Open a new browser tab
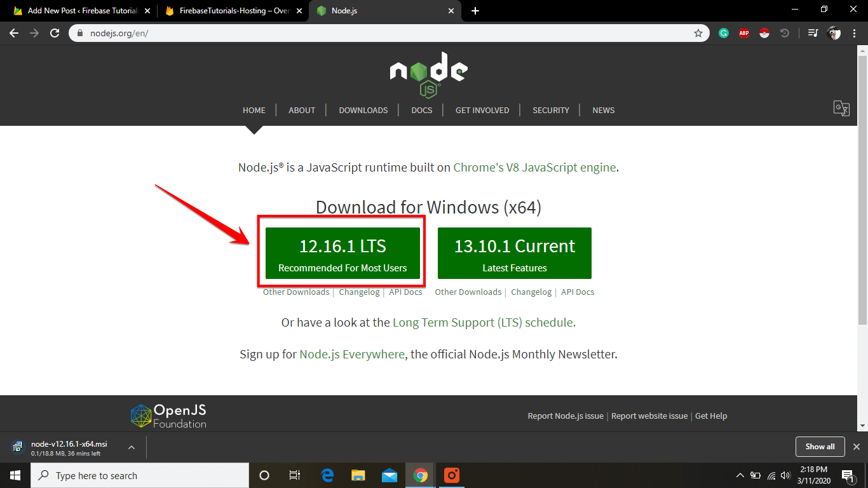This screenshot has height=488, width=868. click(x=475, y=11)
